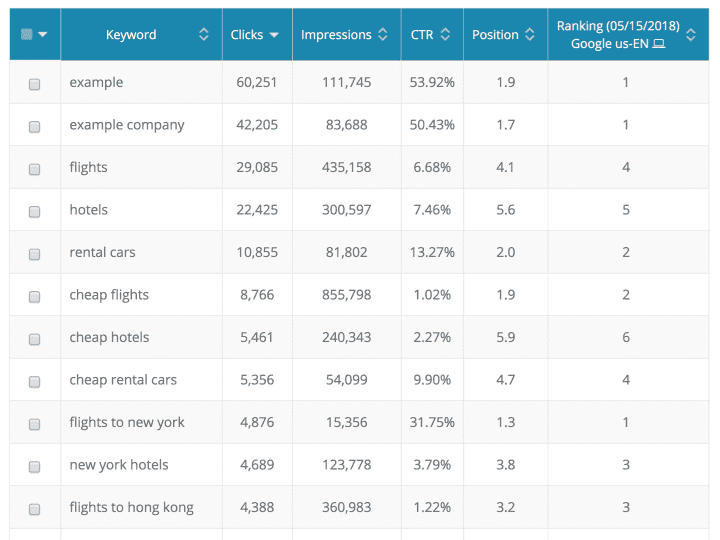This screenshot has width=720, height=540.
Task: Click the Clicks column descending sort arrow
Action: point(274,35)
